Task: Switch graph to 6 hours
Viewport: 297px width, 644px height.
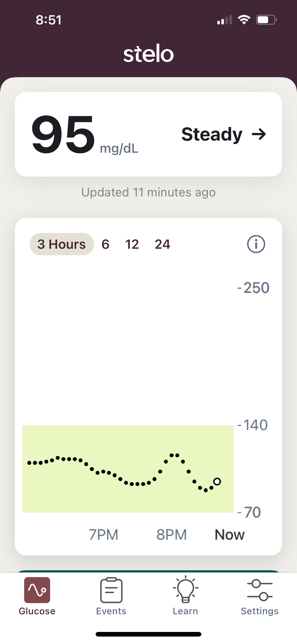Action: pyautogui.click(x=105, y=244)
